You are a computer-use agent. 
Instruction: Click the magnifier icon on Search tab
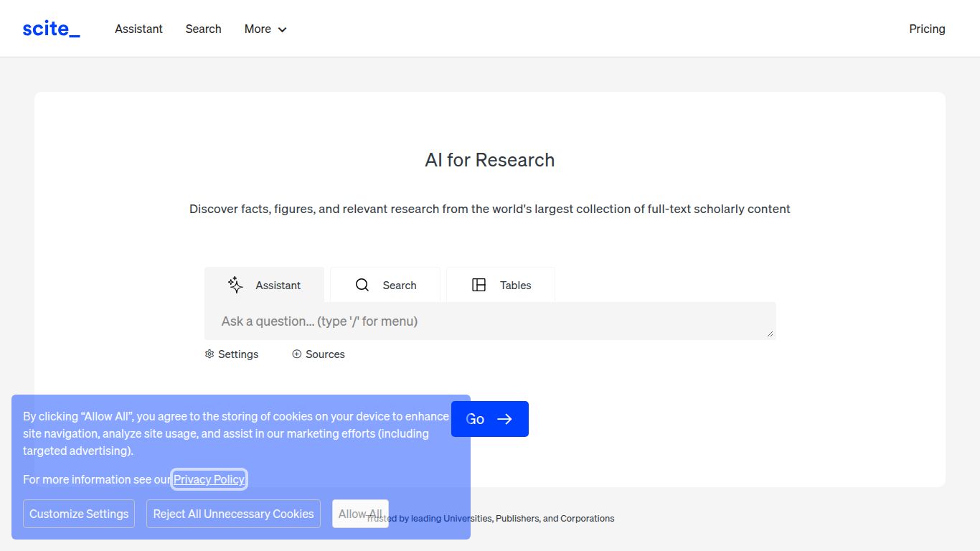(x=362, y=285)
